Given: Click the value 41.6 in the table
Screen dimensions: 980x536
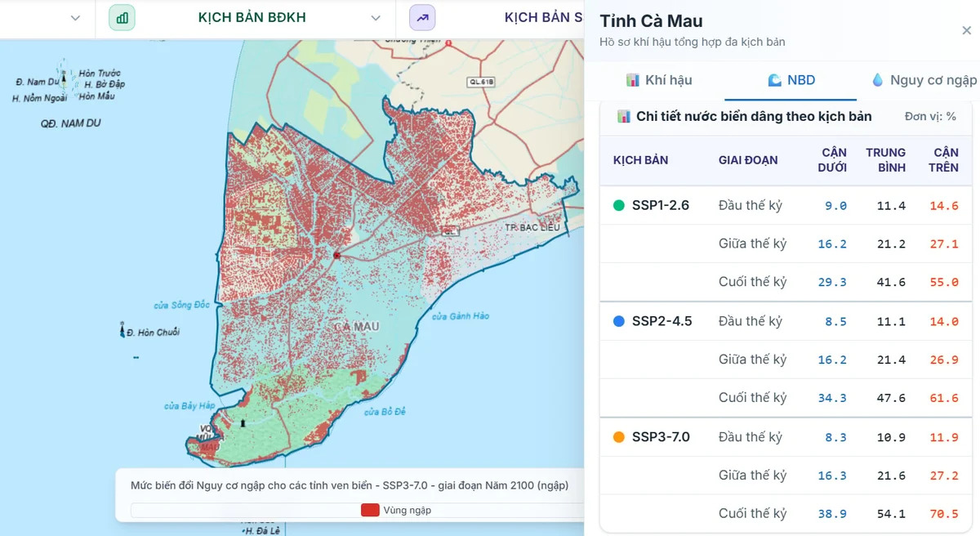Looking at the screenshot, I should (891, 282).
